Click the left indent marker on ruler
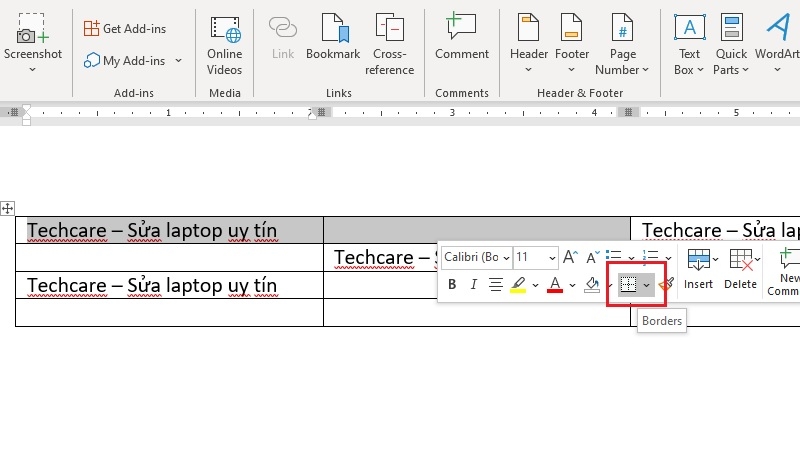Viewport: 800px width, 450px height. click(27, 121)
